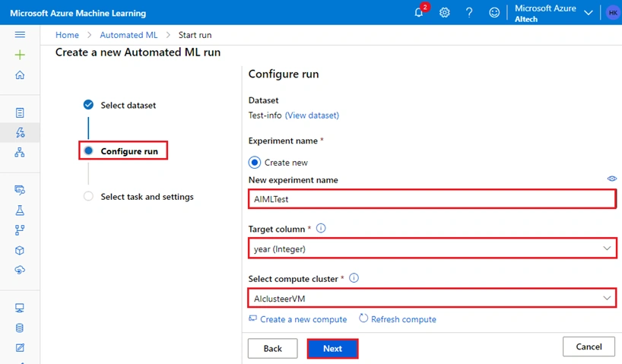Open Target column dropdown year (Integer)
Screen dimensions: 622x364
tap(433, 248)
